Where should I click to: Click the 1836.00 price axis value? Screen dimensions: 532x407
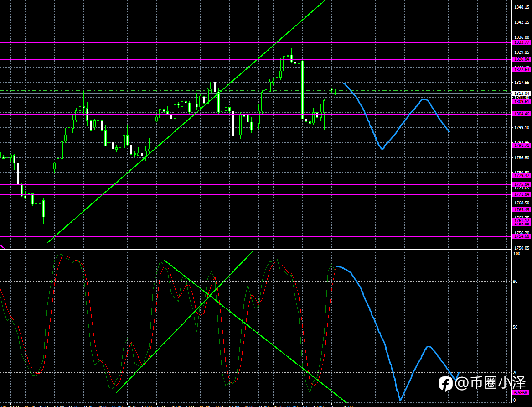[x=522, y=37]
